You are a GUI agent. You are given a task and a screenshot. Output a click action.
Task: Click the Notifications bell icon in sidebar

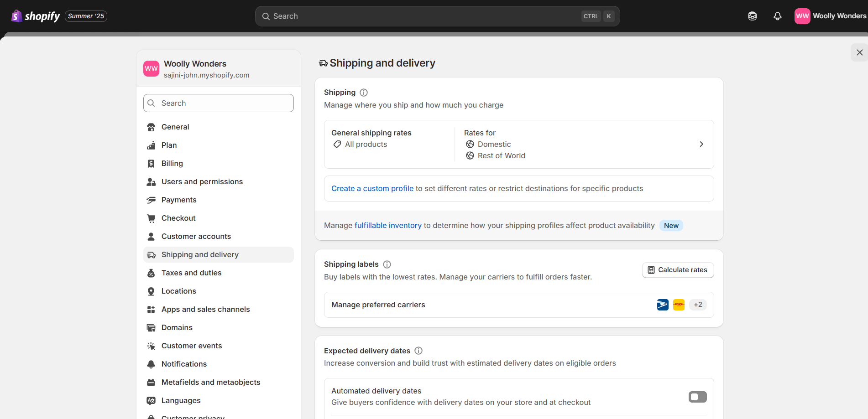[x=151, y=364]
